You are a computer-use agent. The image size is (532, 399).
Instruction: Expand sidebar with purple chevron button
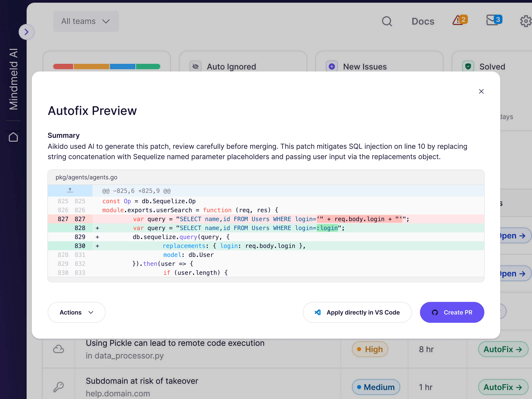[26, 32]
